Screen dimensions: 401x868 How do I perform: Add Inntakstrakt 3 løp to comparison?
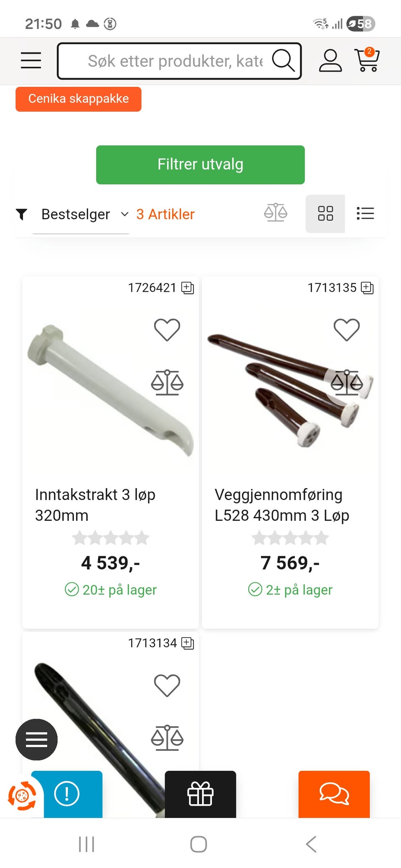click(167, 383)
